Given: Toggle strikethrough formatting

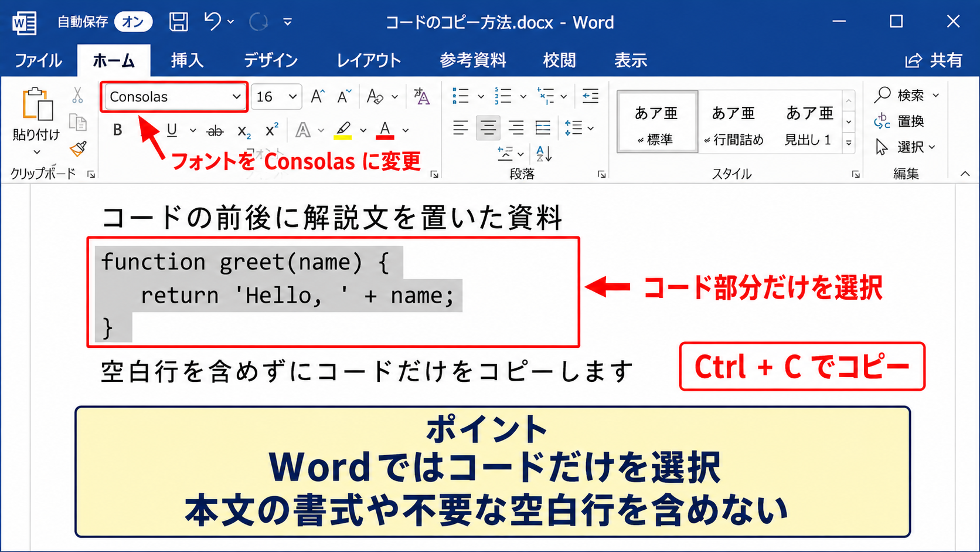Looking at the screenshot, I should 215,130.
